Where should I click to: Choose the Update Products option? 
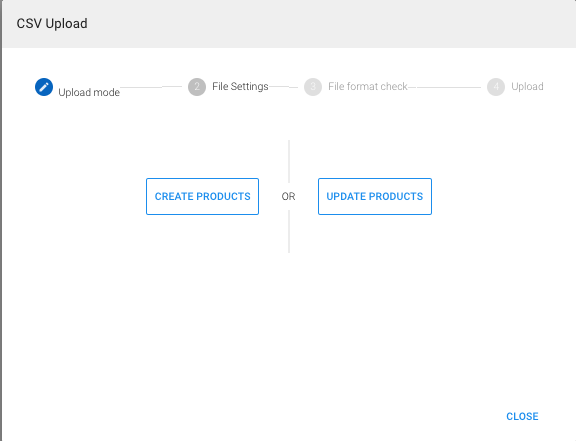coord(375,197)
